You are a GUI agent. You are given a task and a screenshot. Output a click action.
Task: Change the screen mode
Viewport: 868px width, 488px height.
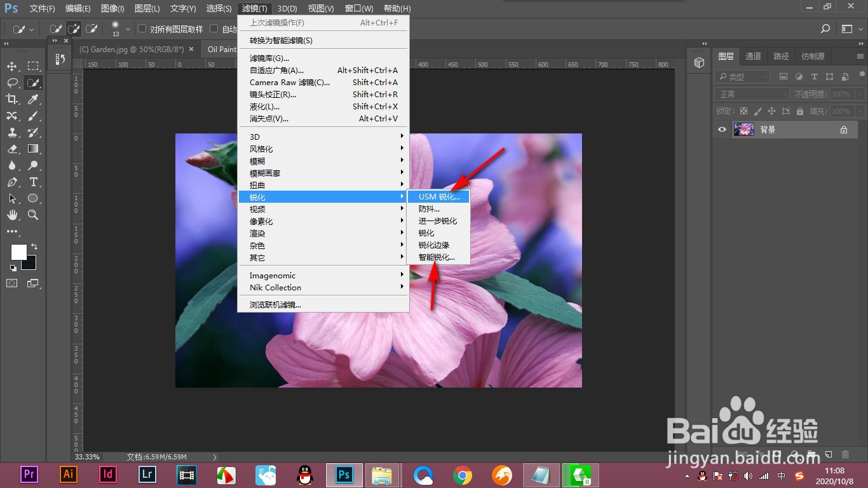[33, 283]
